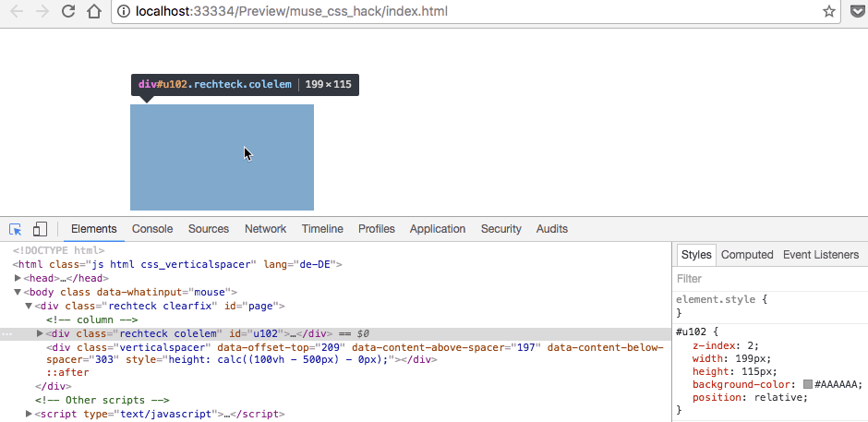Collapse the div#page element node
The height and width of the screenshot is (422, 868).
[x=29, y=306]
